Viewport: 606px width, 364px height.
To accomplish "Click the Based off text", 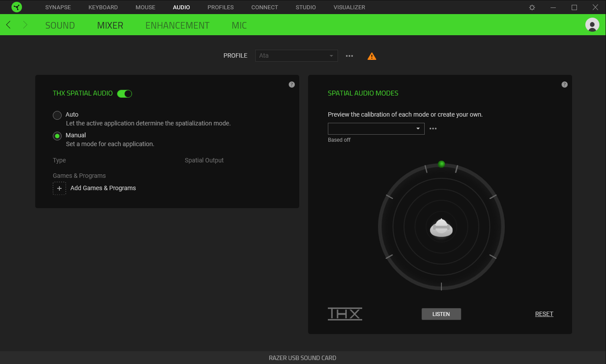I will (339, 140).
